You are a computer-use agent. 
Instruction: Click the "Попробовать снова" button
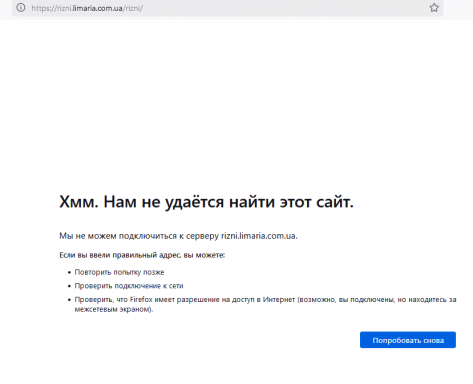click(x=408, y=340)
